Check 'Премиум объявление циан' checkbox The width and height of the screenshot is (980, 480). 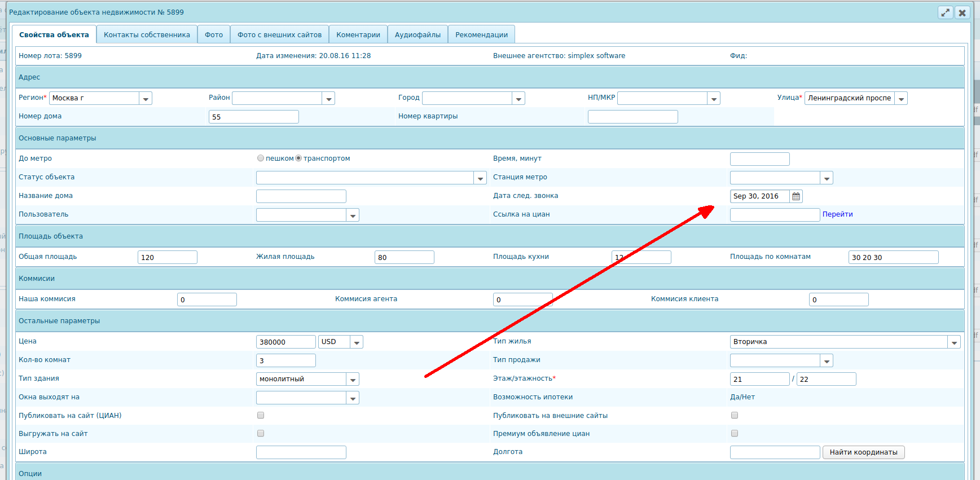(x=735, y=434)
